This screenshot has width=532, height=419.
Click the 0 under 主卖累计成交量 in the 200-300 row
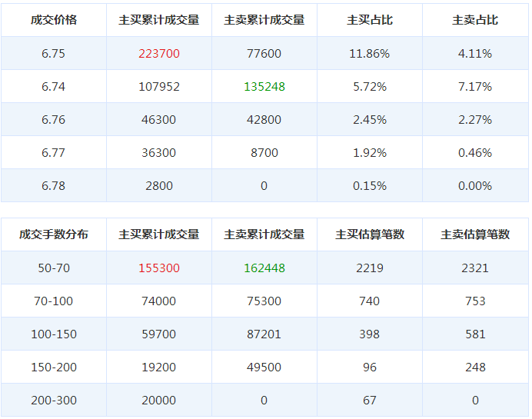264,401
